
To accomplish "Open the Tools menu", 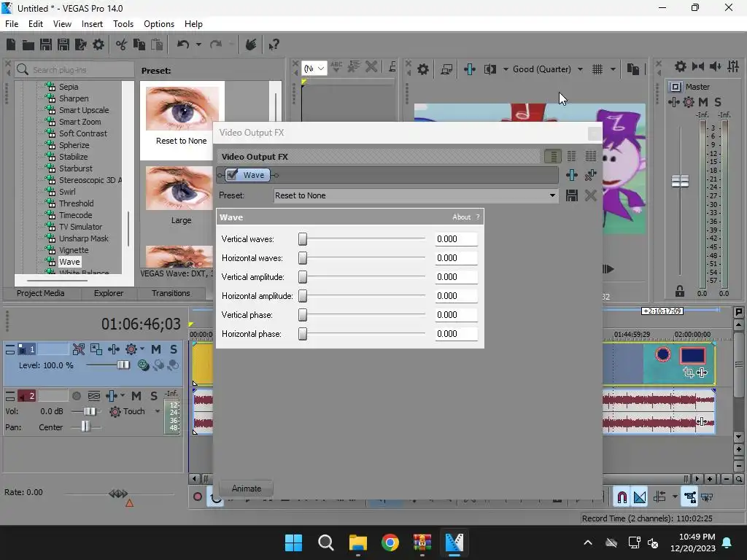I will pyautogui.click(x=123, y=24).
